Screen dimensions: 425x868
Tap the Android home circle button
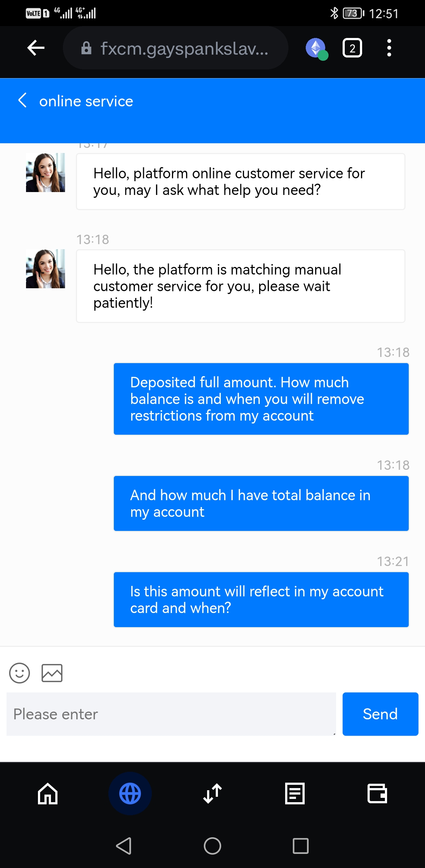pyautogui.click(x=212, y=846)
